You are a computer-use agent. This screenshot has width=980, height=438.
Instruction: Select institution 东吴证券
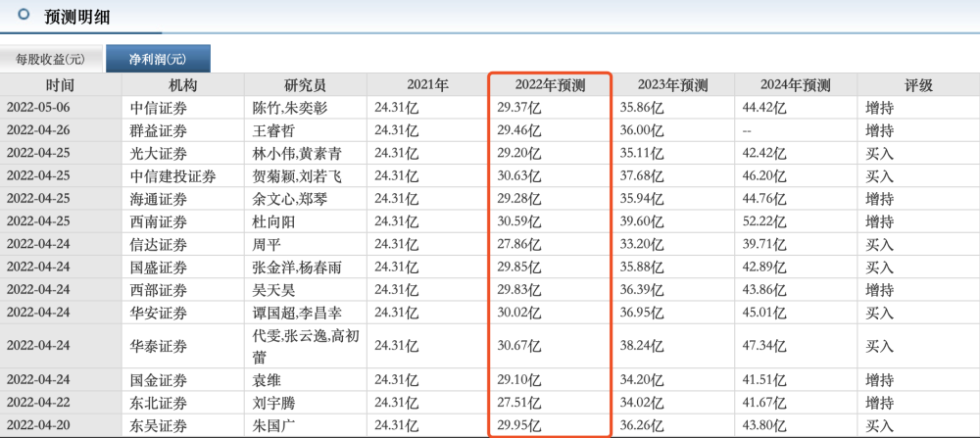[x=158, y=426]
